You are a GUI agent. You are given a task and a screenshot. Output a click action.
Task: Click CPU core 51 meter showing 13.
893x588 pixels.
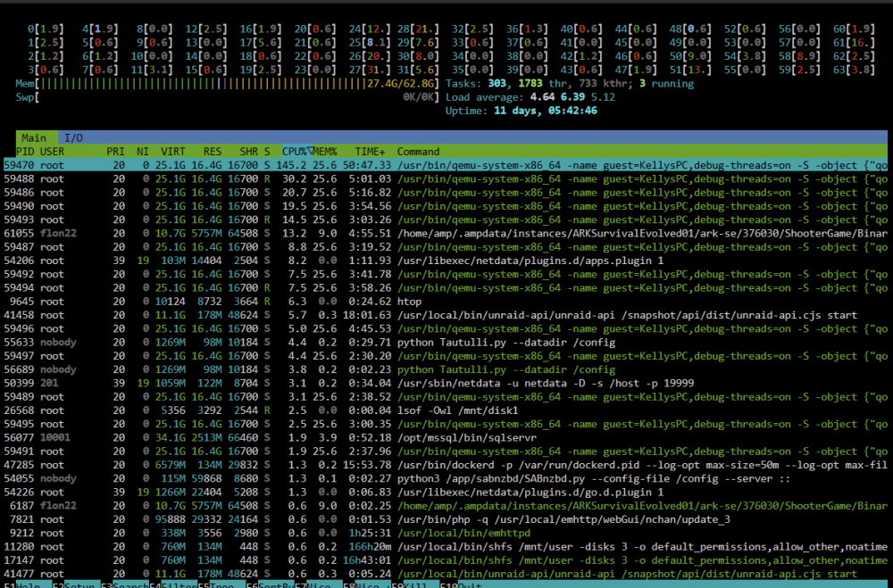pyautogui.click(x=690, y=70)
